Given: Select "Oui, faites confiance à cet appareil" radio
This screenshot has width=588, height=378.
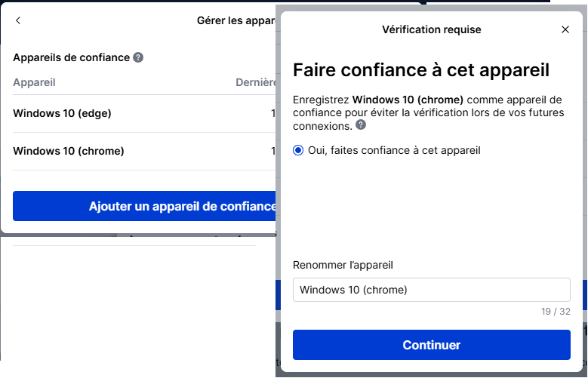Looking at the screenshot, I should [x=298, y=150].
